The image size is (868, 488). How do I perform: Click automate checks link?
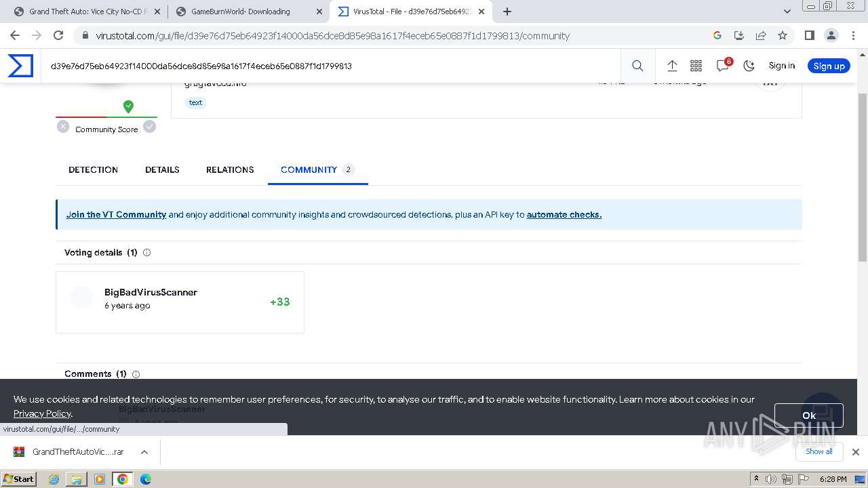(x=564, y=214)
